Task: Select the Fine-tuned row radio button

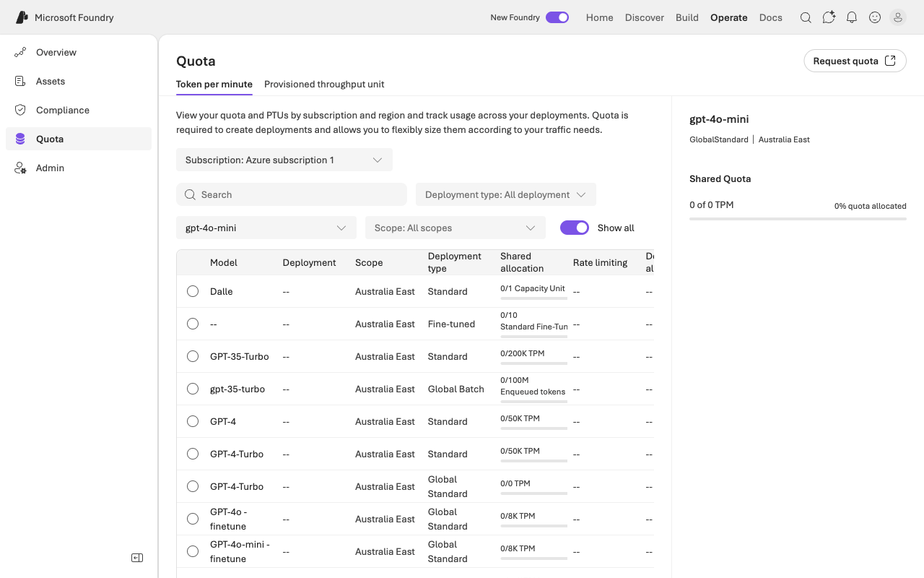Action: [x=193, y=324]
